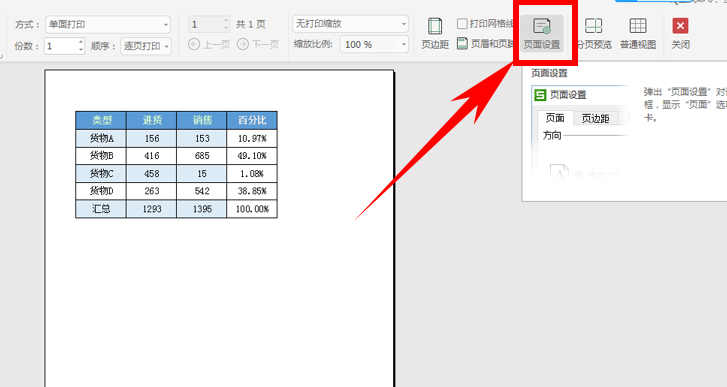The height and width of the screenshot is (387, 727).
Task: Click the 类型 header cell
Action: tap(101, 121)
